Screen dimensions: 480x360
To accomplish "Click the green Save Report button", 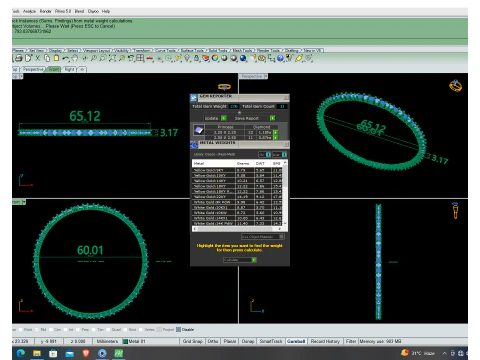I will click(x=272, y=118).
